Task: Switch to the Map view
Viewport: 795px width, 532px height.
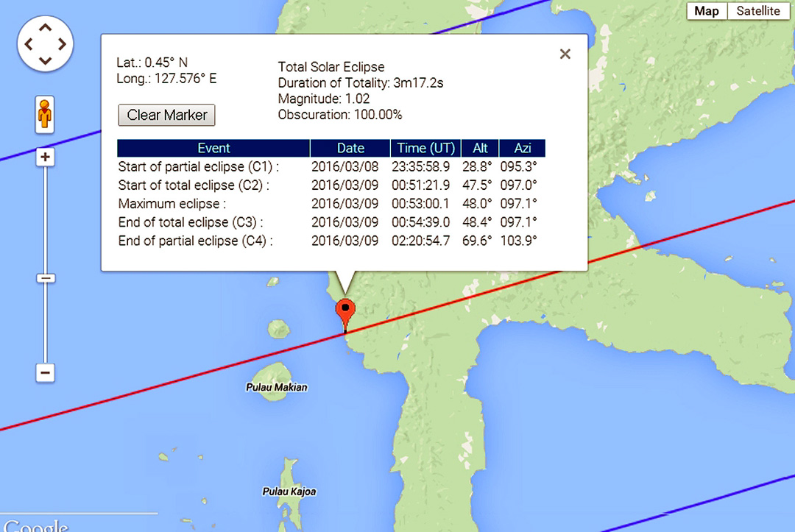Action: [707, 11]
